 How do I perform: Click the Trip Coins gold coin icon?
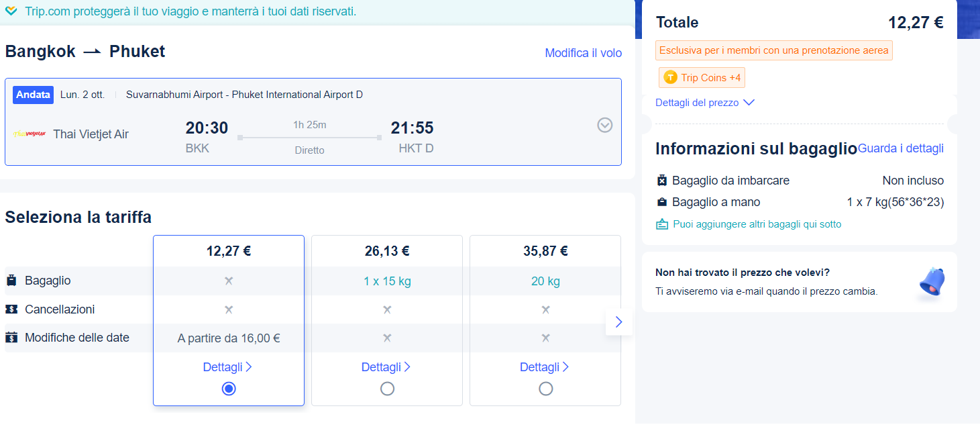[670, 78]
